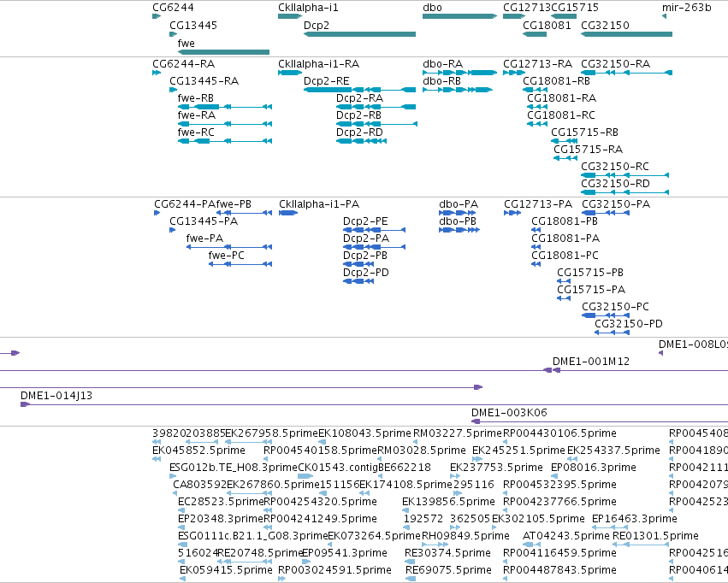Select the 'mir-263b' gene label
This screenshot has width=728, height=583.
[x=686, y=8]
